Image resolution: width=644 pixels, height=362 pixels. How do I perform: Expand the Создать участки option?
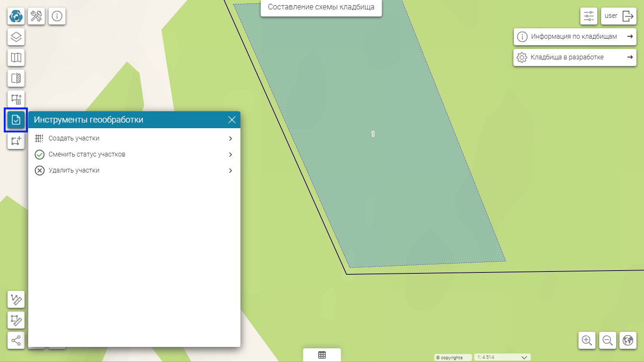click(x=134, y=139)
